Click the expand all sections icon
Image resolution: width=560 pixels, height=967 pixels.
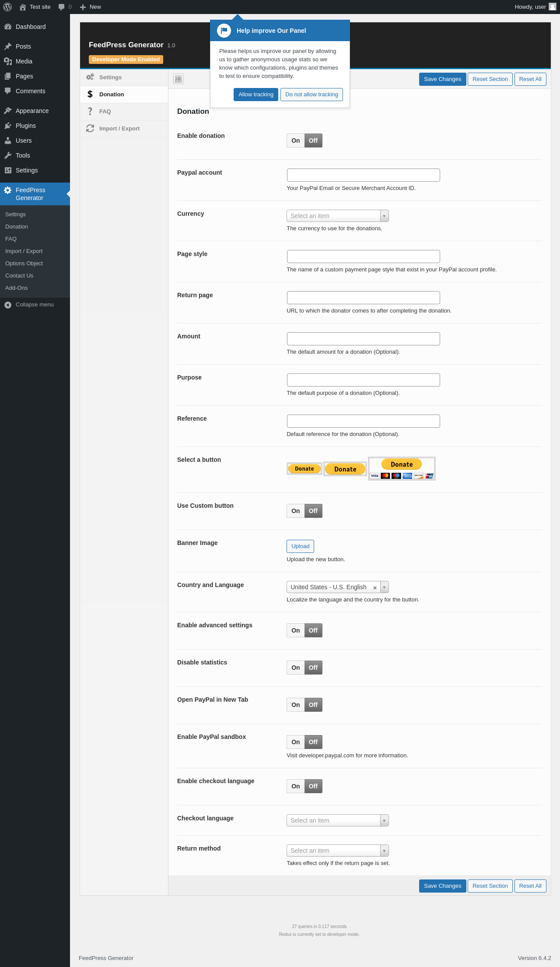coord(178,79)
